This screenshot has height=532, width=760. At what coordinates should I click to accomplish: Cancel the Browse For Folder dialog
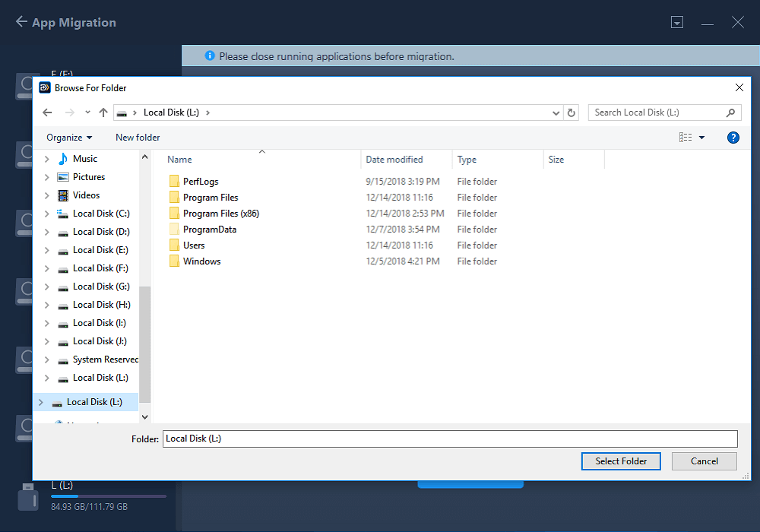pyautogui.click(x=704, y=461)
